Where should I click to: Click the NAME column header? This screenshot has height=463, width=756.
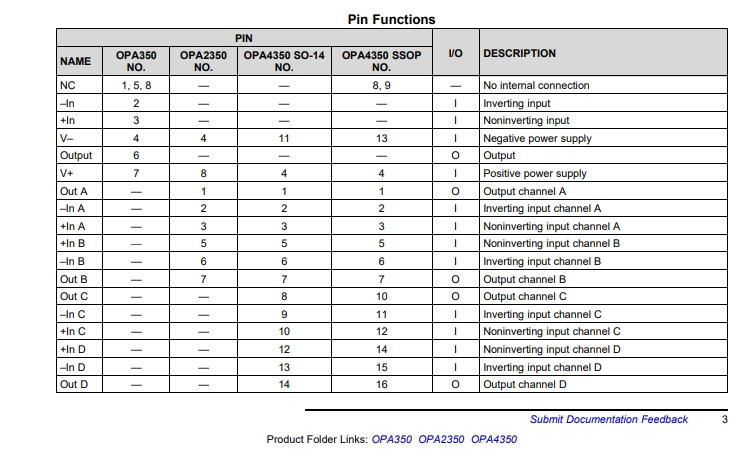click(75, 61)
